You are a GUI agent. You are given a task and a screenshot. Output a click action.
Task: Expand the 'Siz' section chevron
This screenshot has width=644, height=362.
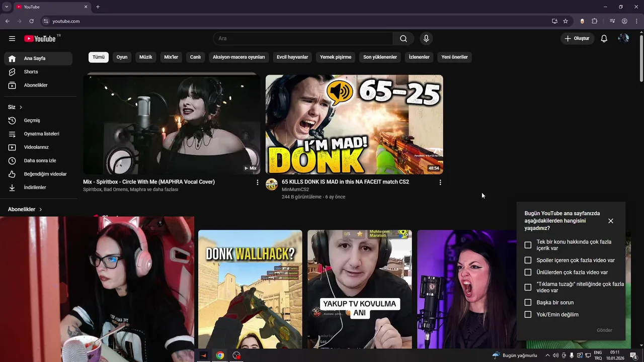(21, 107)
